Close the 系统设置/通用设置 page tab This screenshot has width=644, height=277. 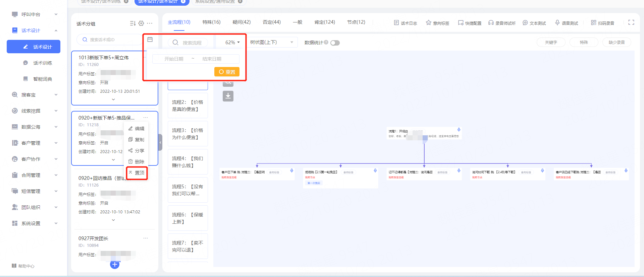click(240, 1)
